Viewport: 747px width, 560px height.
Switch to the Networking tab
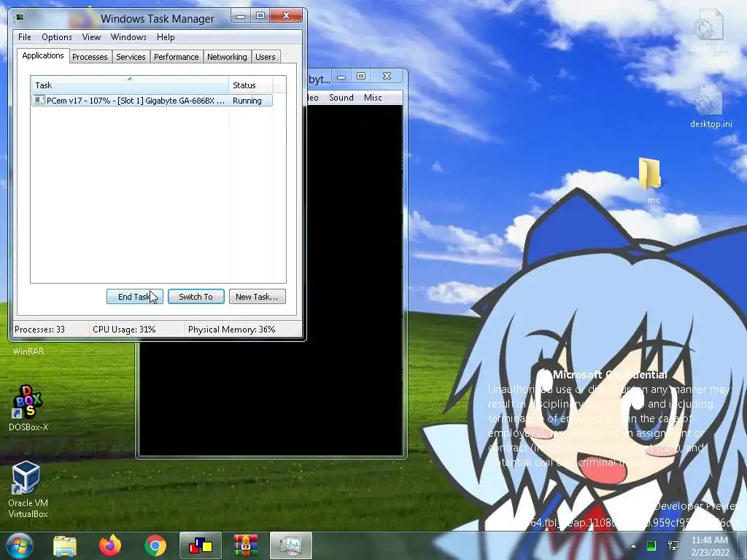coord(227,57)
